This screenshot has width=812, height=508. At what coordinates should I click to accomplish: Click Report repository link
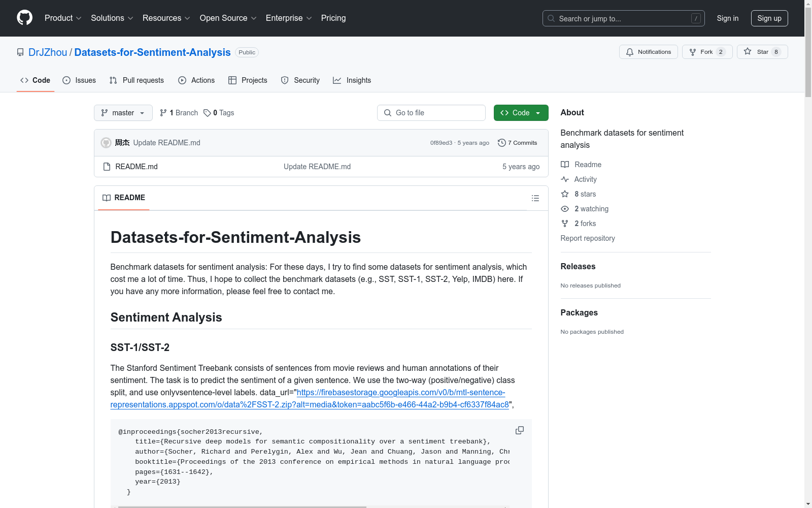click(x=588, y=238)
